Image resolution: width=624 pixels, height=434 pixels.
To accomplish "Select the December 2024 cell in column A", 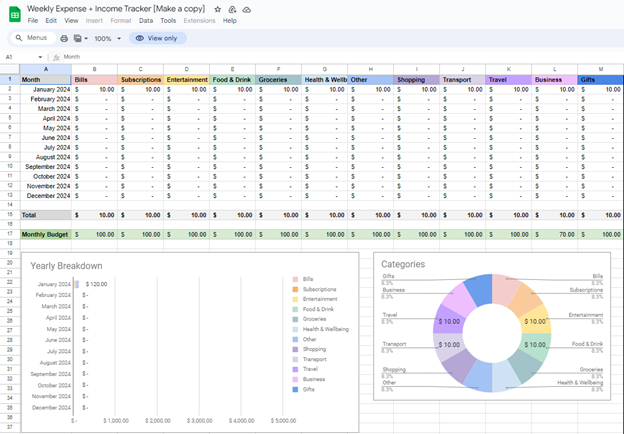I will [46, 196].
